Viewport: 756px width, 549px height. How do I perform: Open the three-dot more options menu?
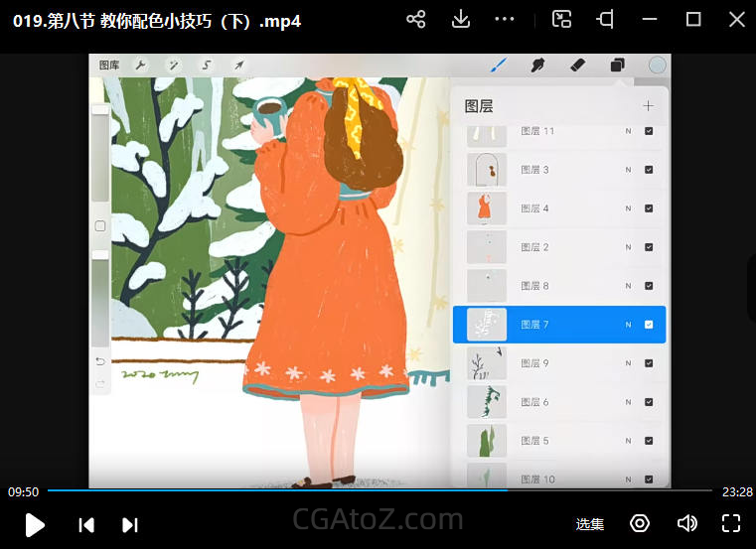tap(505, 19)
